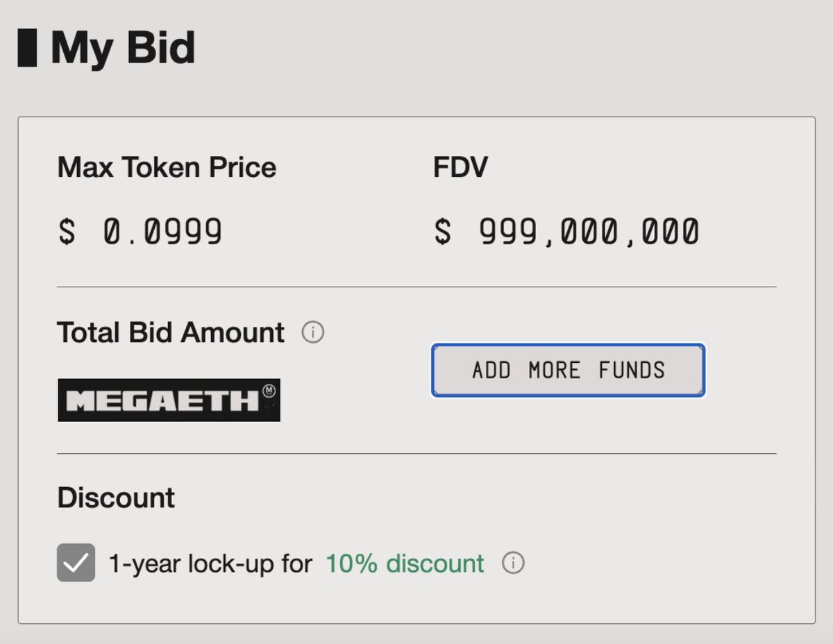Screen dimensions: 833x644
Task: Click the black block marker before My Bid
Action: (x=27, y=49)
